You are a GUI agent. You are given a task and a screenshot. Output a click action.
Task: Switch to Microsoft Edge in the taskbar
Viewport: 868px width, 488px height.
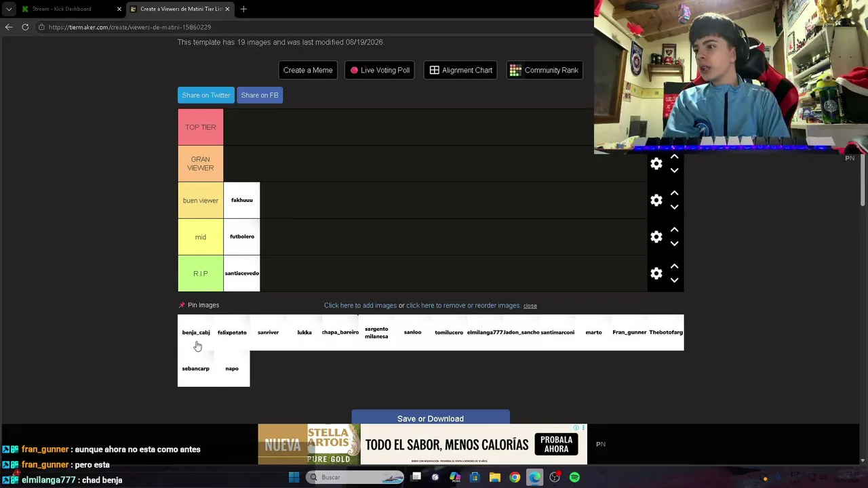(535, 477)
